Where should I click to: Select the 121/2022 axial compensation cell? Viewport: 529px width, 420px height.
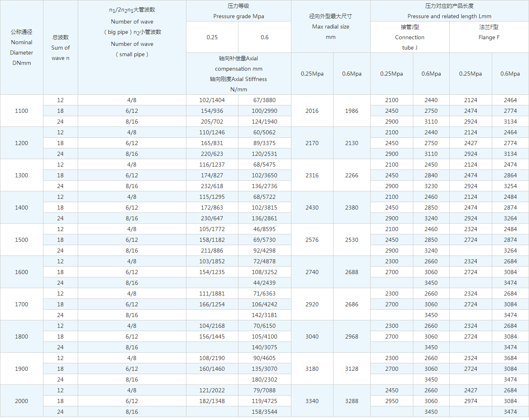coord(212,390)
